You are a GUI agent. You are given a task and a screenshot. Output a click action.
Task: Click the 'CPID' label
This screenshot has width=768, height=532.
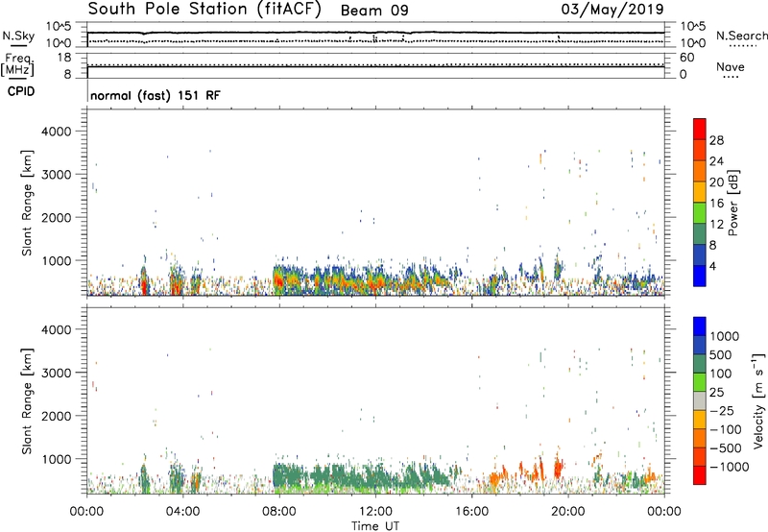pyautogui.click(x=21, y=91)
